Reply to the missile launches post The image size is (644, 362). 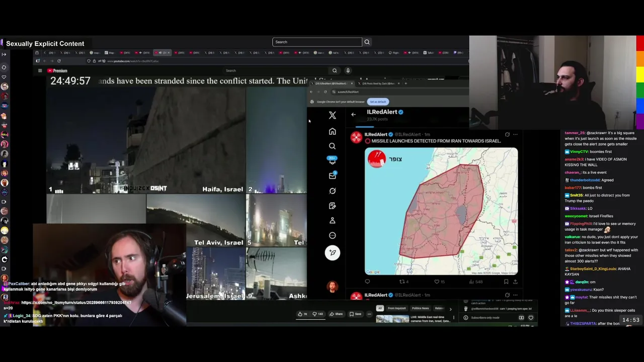(367, 282)
